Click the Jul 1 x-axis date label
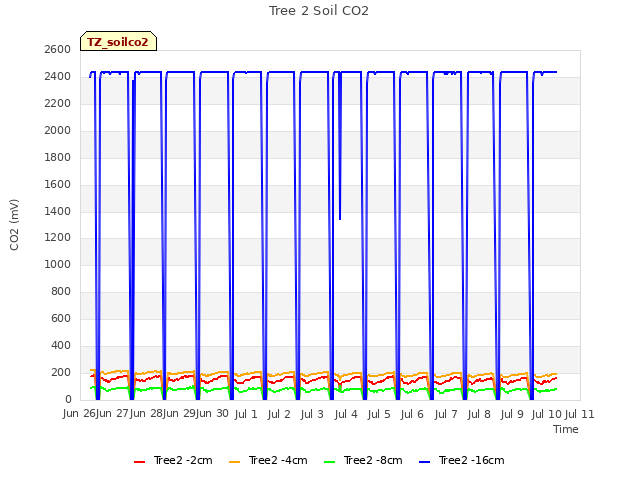 (x=246, y=414)
